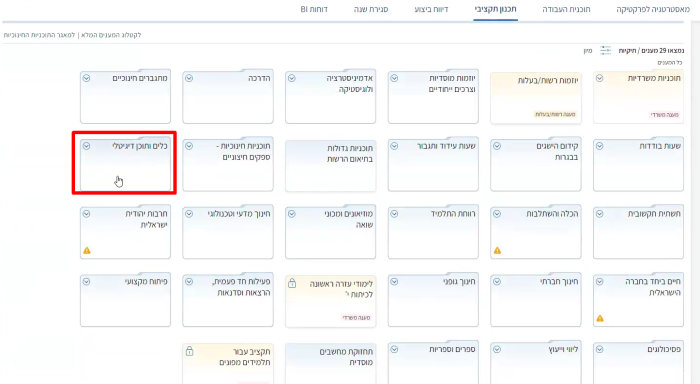
Task: Follow the לקטלוג המענים המלא link
Action: tap(111, 35)
